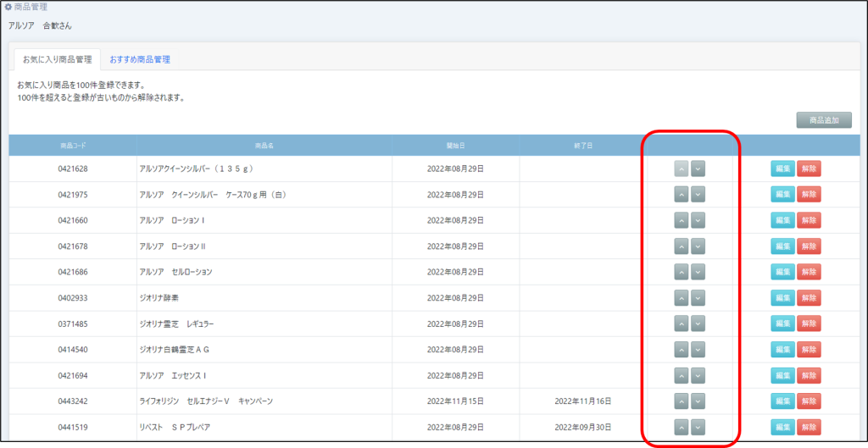The image size is (868, 448).
Task: Click the gear icon beside 商品管理 title
Action: [8, 8]
